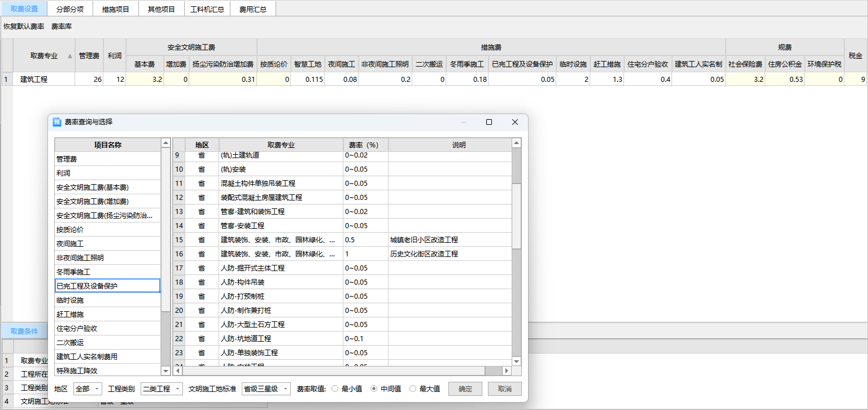Screen dimensions: 868x410
Task: Open the 地区 dropdown
Action: coord(88,389)
